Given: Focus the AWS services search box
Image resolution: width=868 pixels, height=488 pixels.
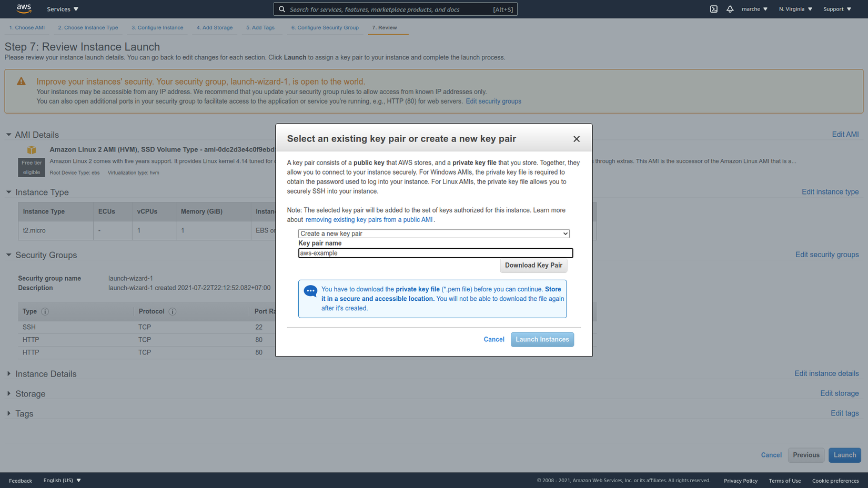Looking at the screenshot, I should coord(396,9).
